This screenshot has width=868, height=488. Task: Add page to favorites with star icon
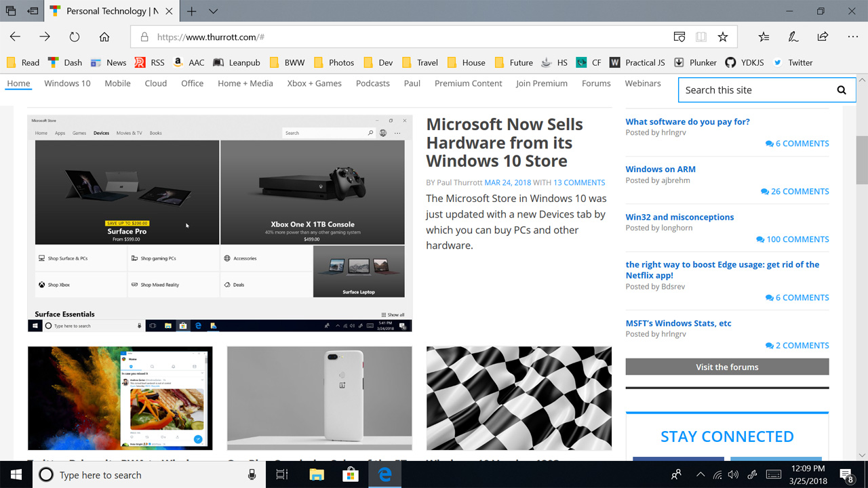(x=723, y=37)
